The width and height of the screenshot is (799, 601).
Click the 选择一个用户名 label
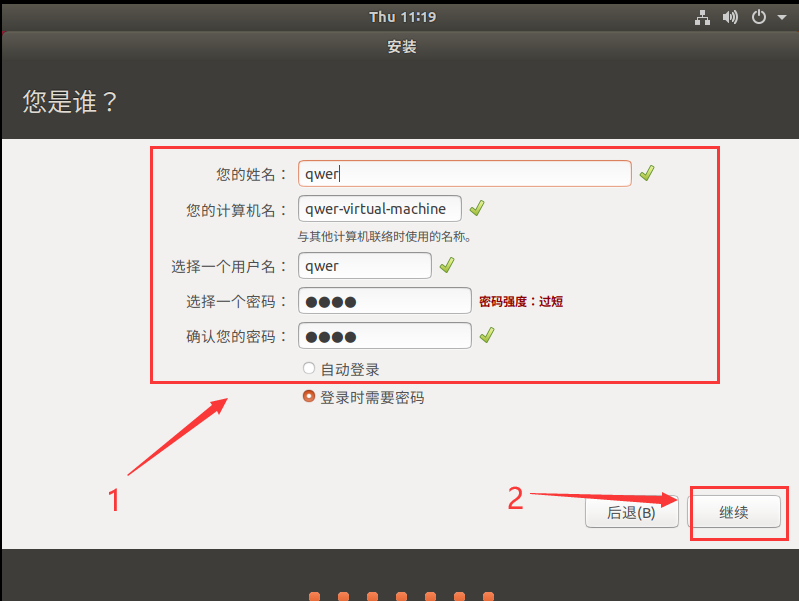point(229,267)
